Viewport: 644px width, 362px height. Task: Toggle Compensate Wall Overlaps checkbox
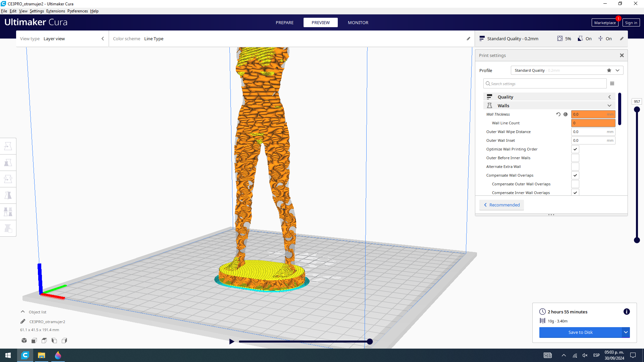[x=575, y=175]
